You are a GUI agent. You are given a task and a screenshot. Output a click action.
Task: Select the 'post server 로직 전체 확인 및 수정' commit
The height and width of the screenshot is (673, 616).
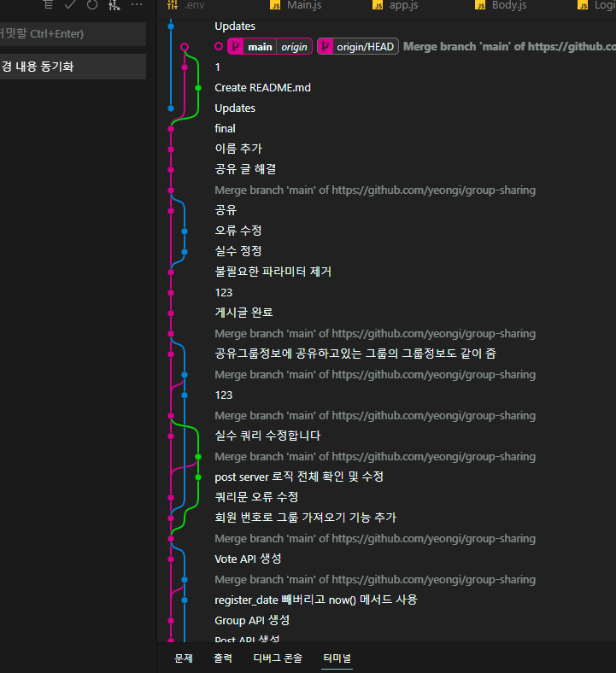[299, 477]
